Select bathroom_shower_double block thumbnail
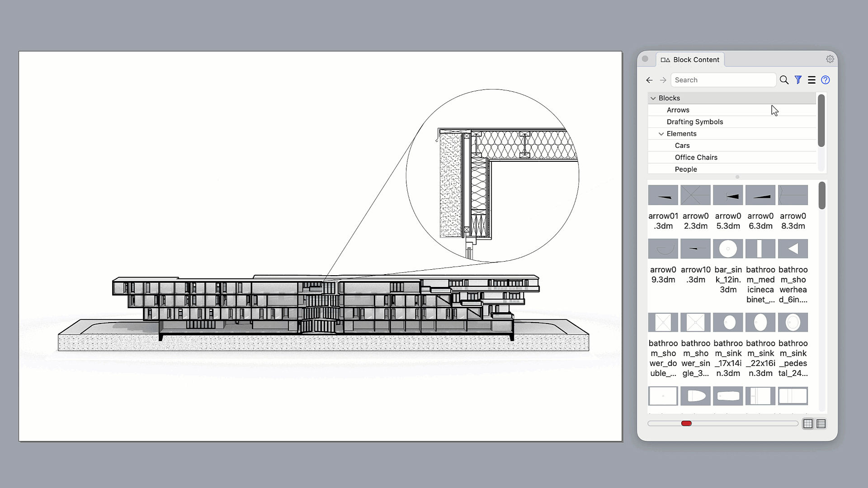Viewport: 868px width, 488px height. click(663, 323)
